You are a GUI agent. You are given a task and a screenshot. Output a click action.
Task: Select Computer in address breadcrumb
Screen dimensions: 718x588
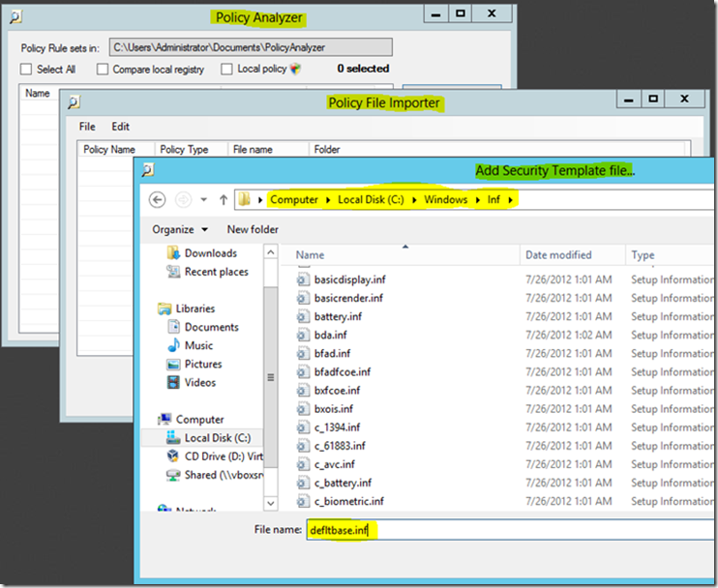coord(294,200)
